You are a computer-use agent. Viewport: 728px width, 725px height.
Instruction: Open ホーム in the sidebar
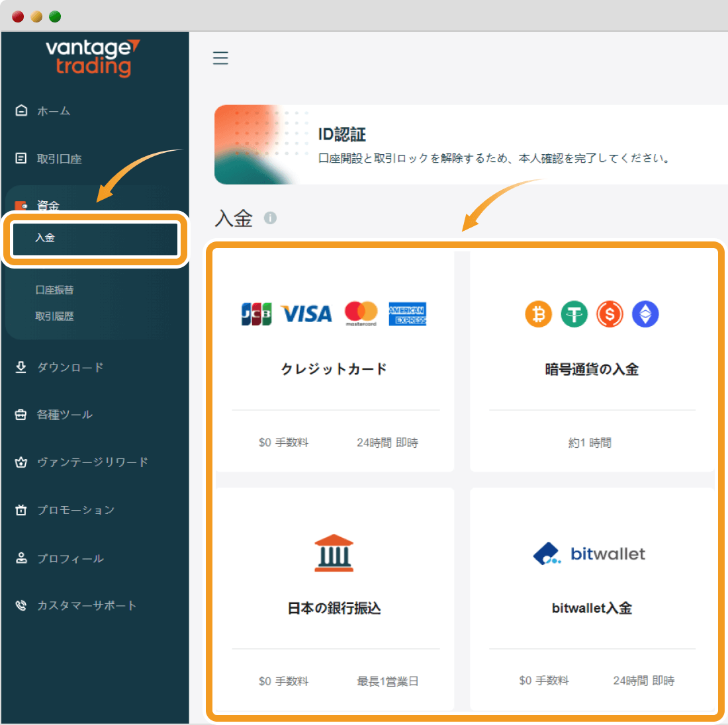(54, 111)
